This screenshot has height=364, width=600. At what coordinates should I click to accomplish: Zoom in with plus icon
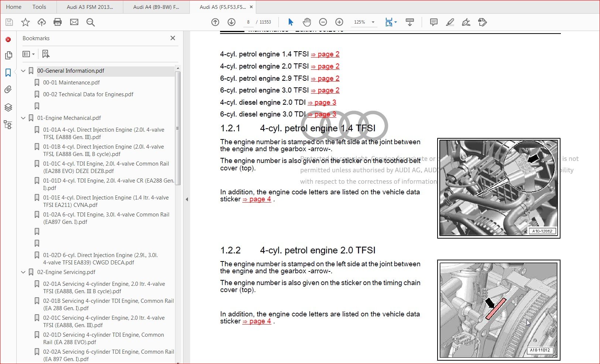(339, 22)
